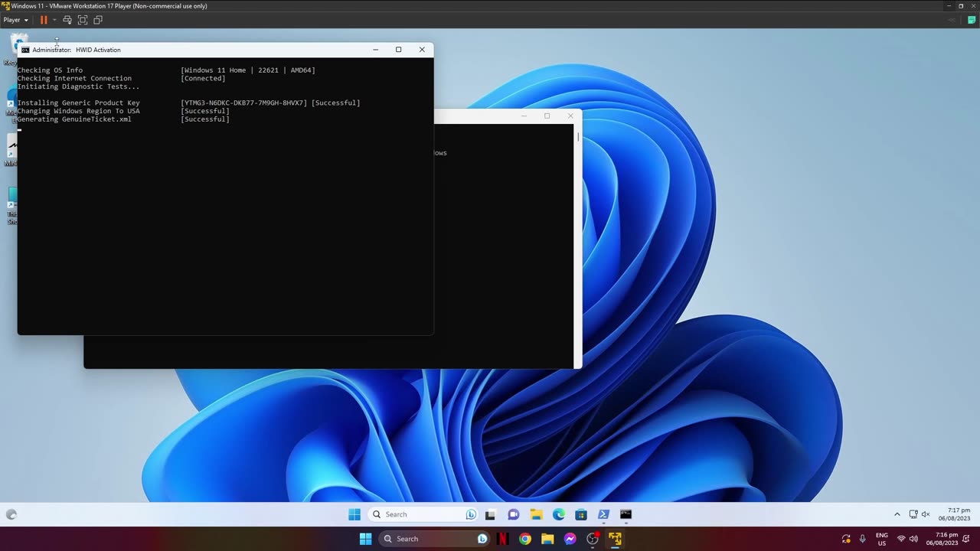The width and height of the screenshot is (980, 551).
Task: Launch Google Chrome from the host taskbar
Action: coord(524,539)
